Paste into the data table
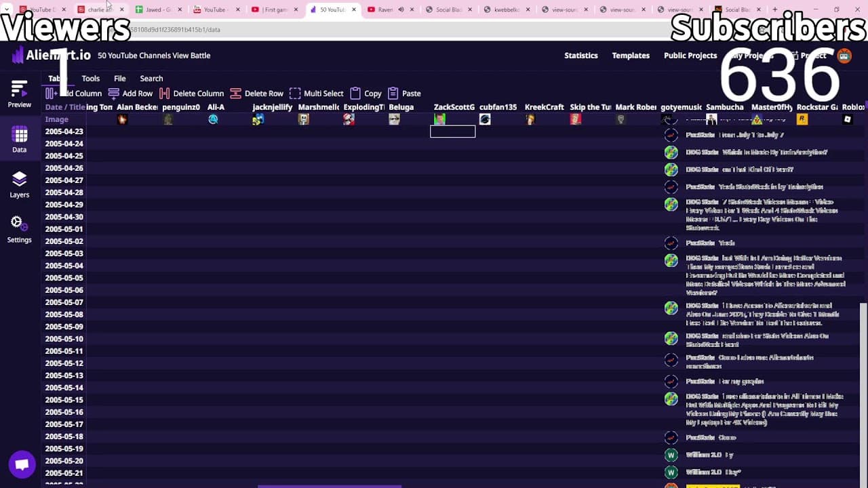This screenshot has height=488, width=868. (404, 94)
